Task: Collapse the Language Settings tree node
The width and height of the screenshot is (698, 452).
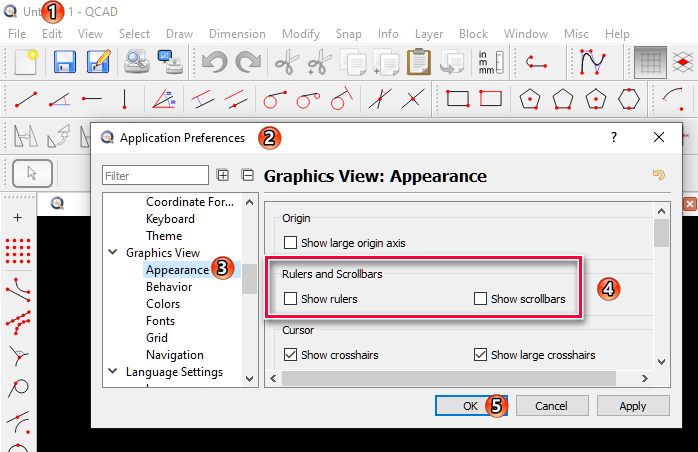Action: [113, 372]
